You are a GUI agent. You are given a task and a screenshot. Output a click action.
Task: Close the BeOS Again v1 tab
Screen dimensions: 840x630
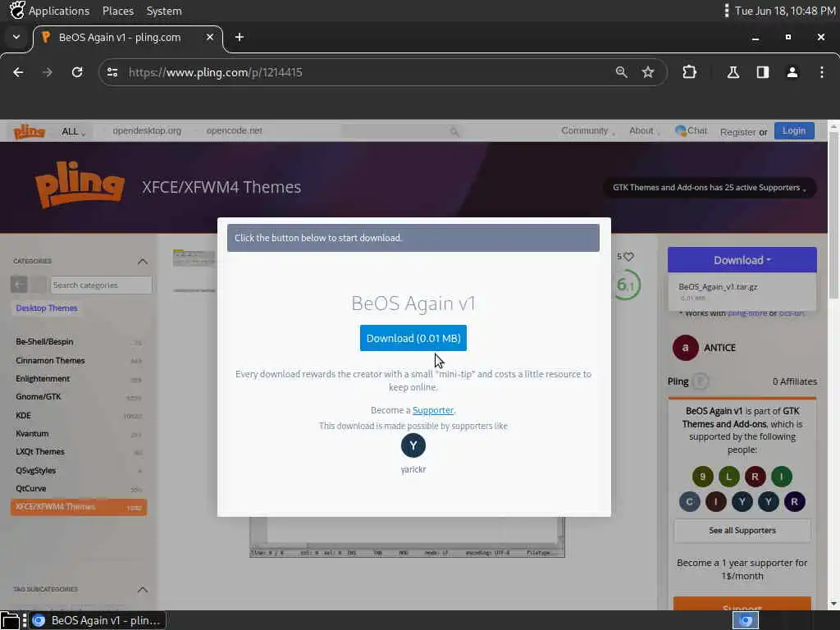(210, 37)
